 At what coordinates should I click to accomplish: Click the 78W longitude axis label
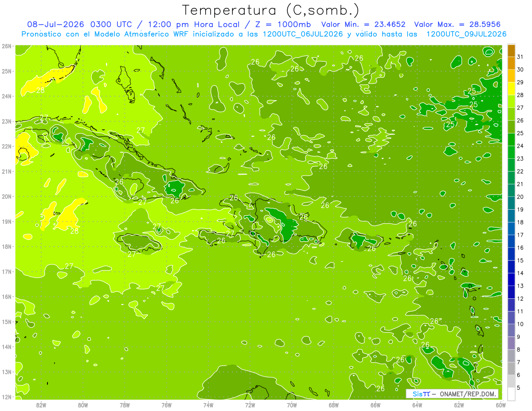pos(125,404)
